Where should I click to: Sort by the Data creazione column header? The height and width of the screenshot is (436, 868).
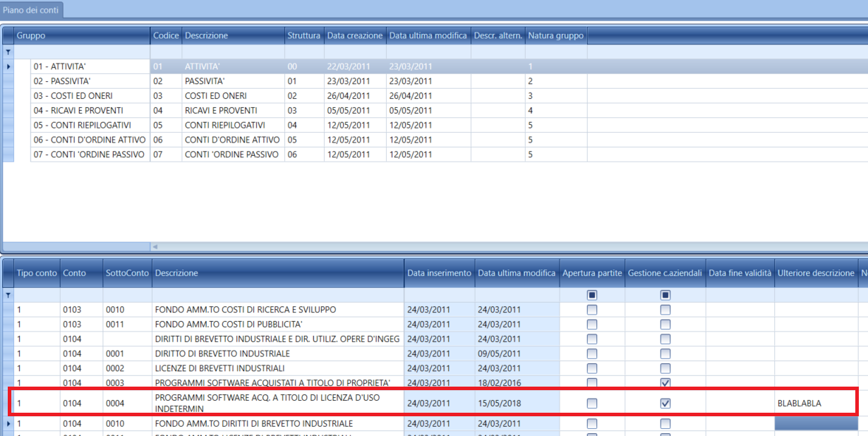point(354,35)
